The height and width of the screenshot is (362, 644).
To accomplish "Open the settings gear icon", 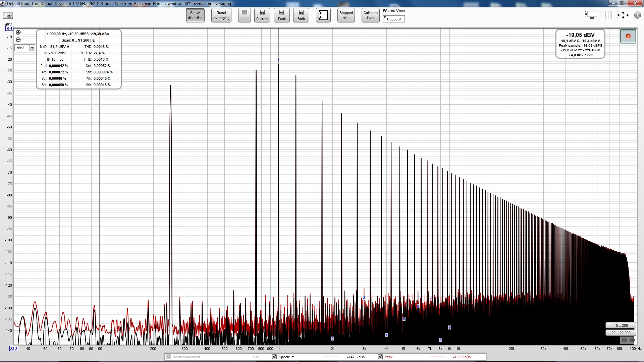I will (x=637, y=15).
